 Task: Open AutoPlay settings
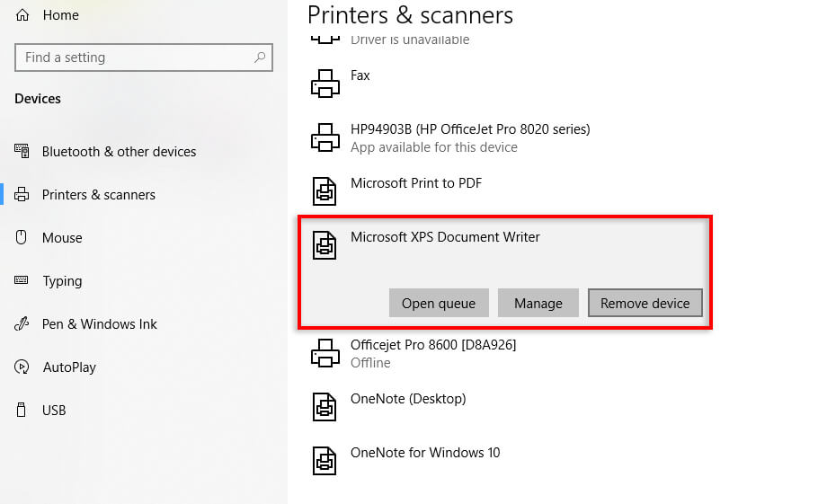tap(69, 367)
